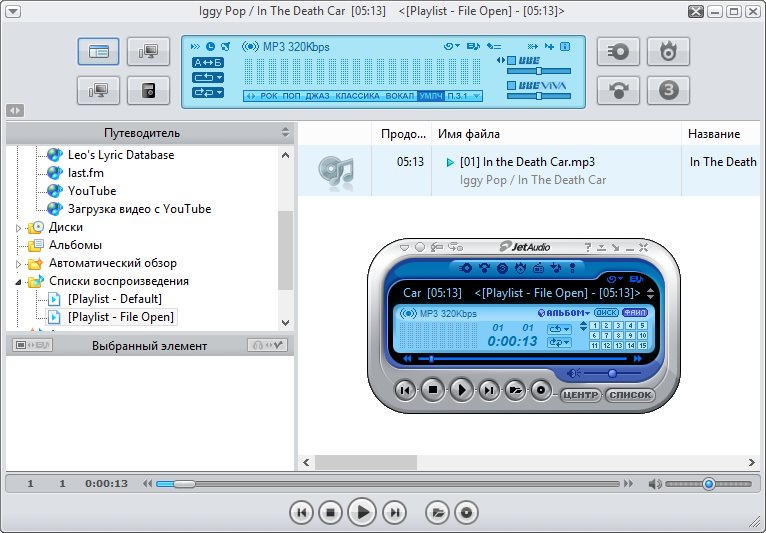This screenshot has height=533, width=766.
Task: Enable the BBE checkbox
Action: click(x=511, y=61)
